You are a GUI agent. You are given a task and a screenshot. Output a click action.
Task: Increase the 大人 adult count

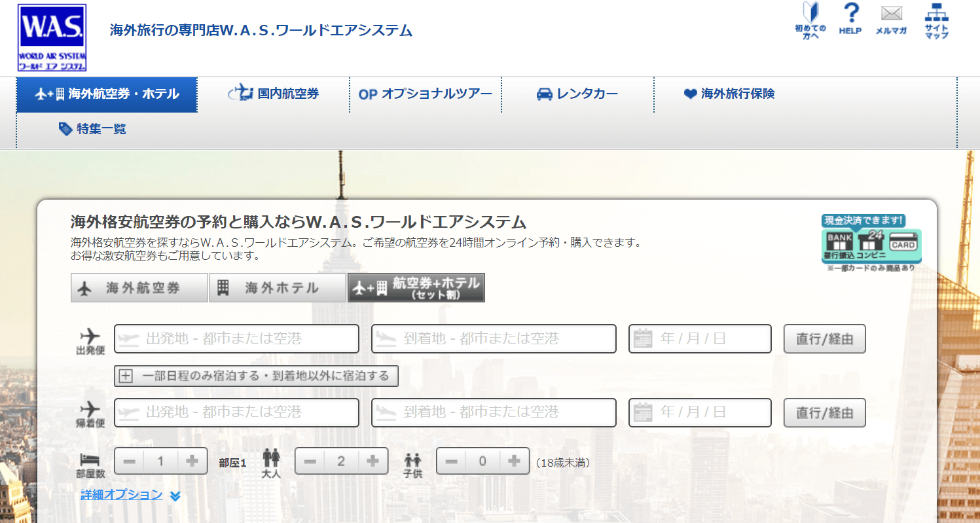click(372, 461)
